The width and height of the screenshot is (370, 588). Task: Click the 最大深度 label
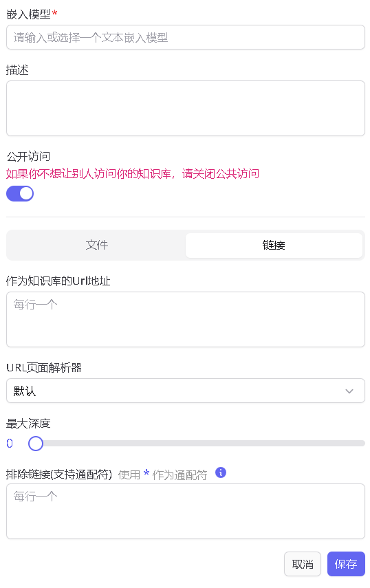tap(28, 424)
